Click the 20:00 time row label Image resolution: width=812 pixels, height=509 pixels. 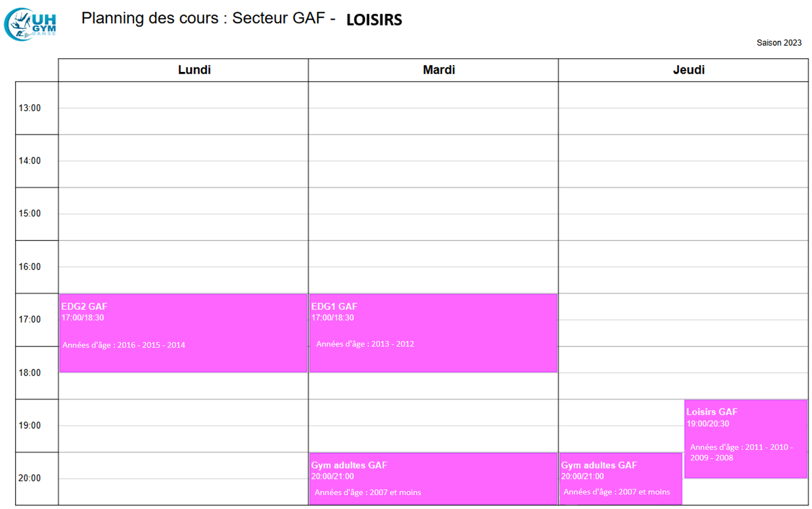click(x=30, y=478)
